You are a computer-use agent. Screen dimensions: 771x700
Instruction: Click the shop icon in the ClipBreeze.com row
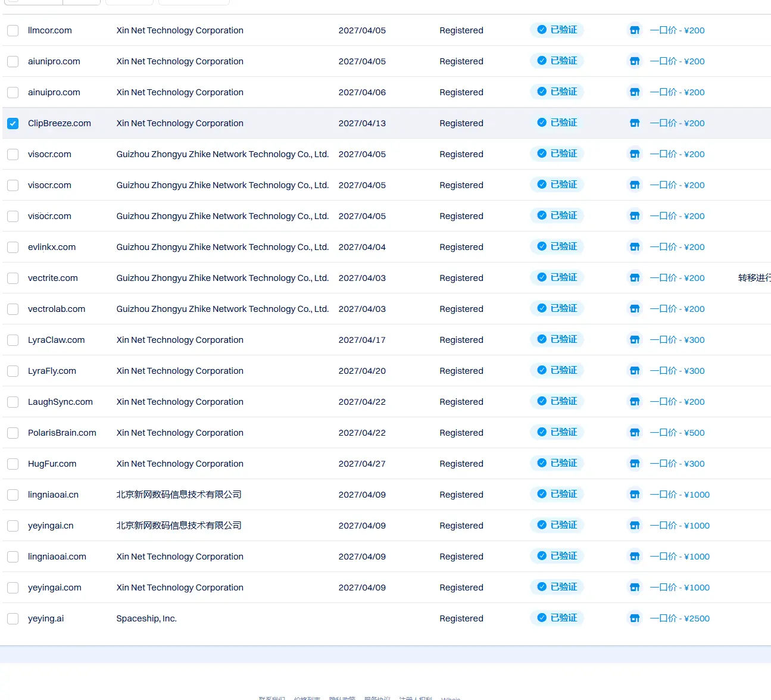coord(635,123)
